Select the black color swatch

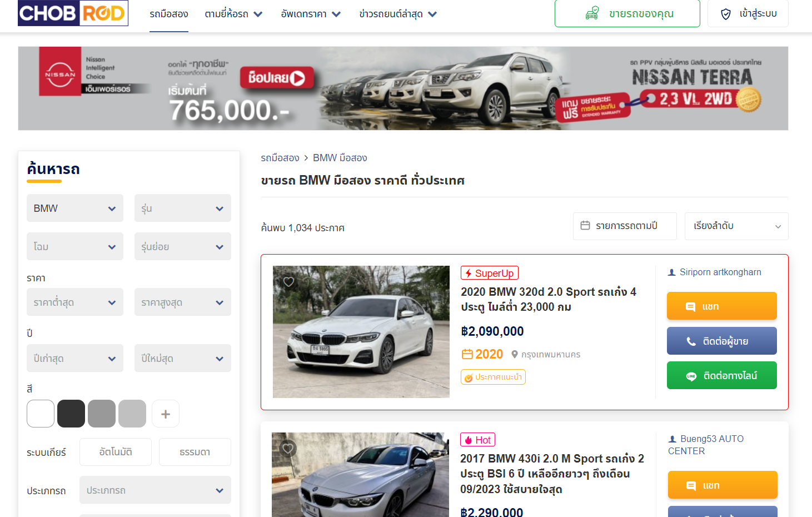click(x=71, y=413)
